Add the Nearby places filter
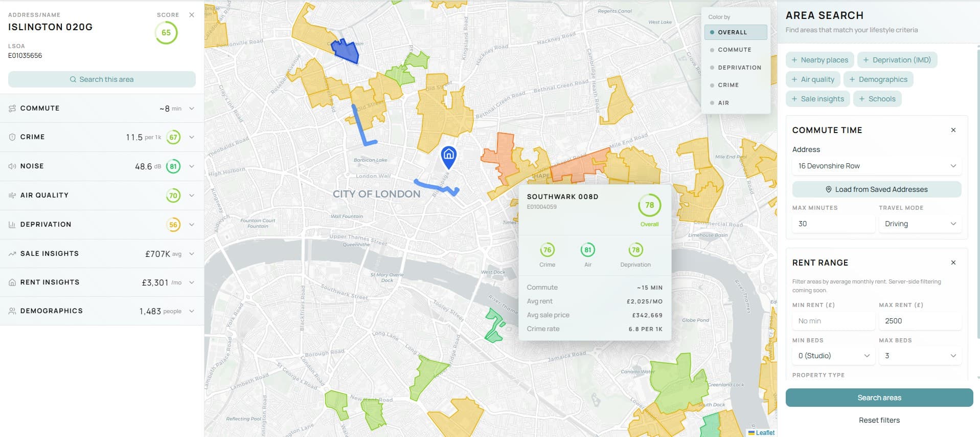This screenshot has height=437, width=980. pyautogui.click(x=819, y=60)
